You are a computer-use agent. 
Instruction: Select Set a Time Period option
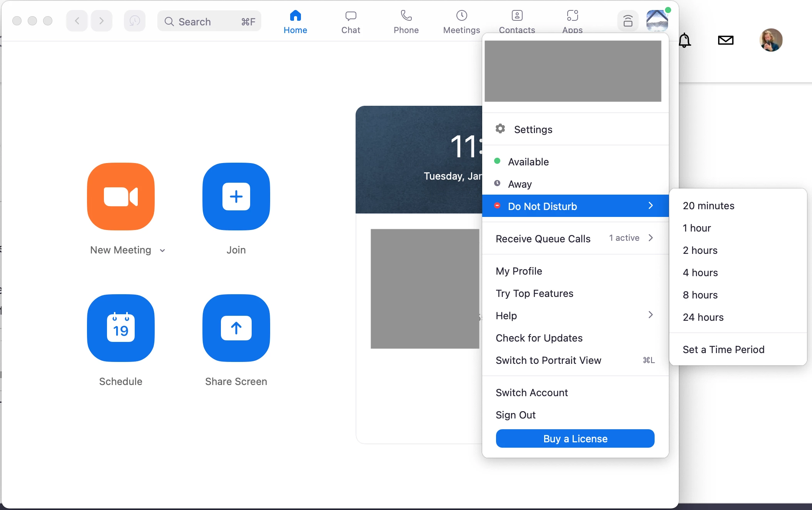pos(723,350)
